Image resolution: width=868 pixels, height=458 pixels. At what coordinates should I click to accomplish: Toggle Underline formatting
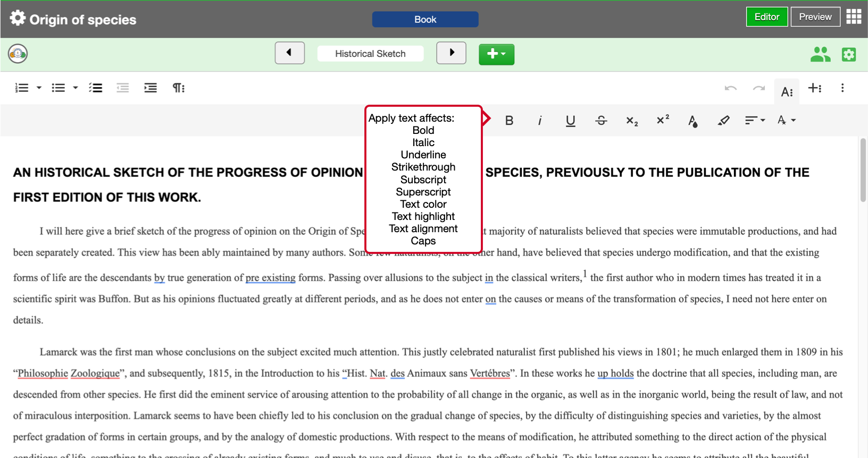570,121
